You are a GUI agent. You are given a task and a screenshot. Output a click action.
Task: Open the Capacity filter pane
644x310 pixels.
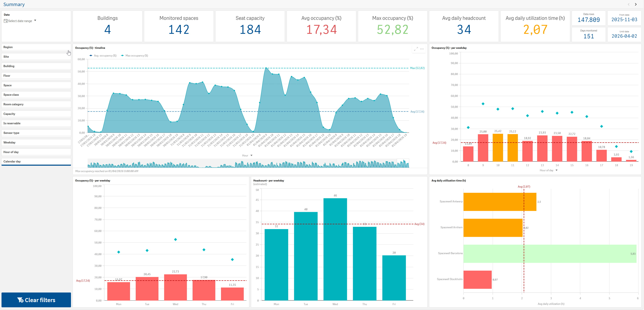coord(36,114)
